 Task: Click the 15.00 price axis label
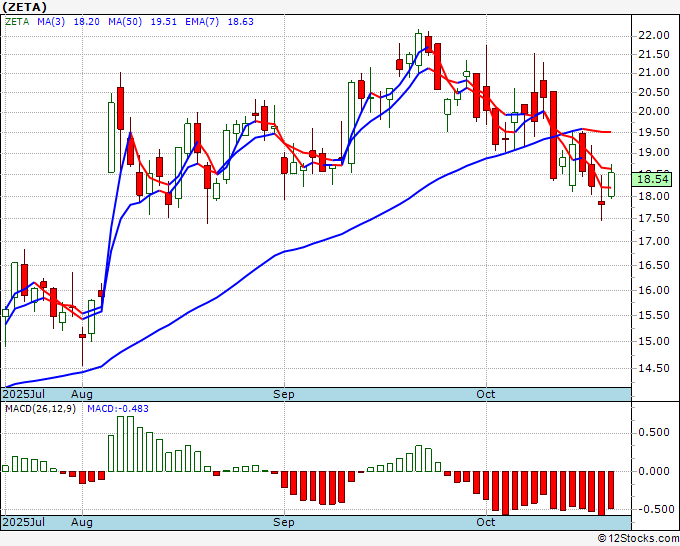tap(654, 341)
